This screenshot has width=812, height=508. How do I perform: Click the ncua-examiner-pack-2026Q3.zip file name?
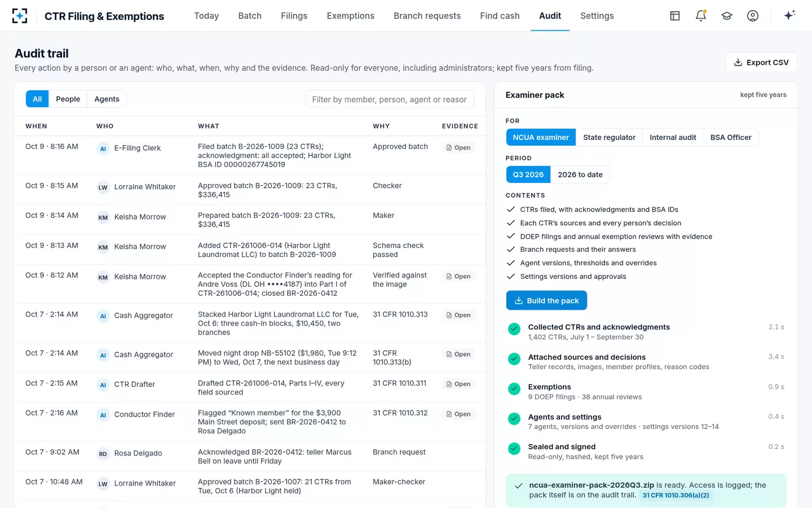click(x=592, y=485)
